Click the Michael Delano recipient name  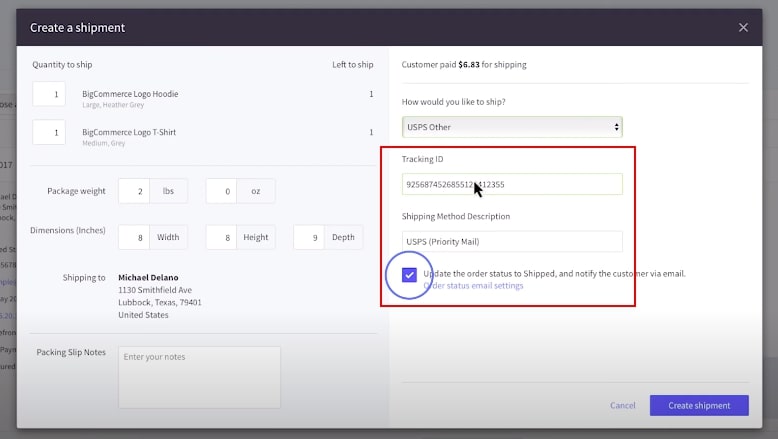[x=149, y=277]
